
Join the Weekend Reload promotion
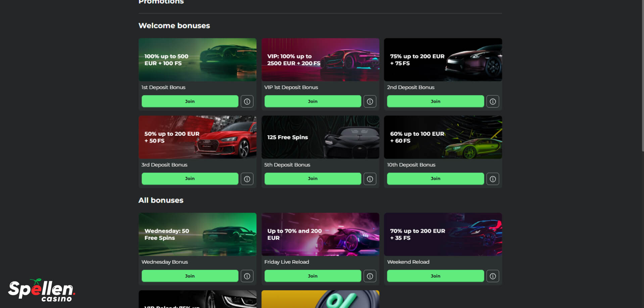435,276
